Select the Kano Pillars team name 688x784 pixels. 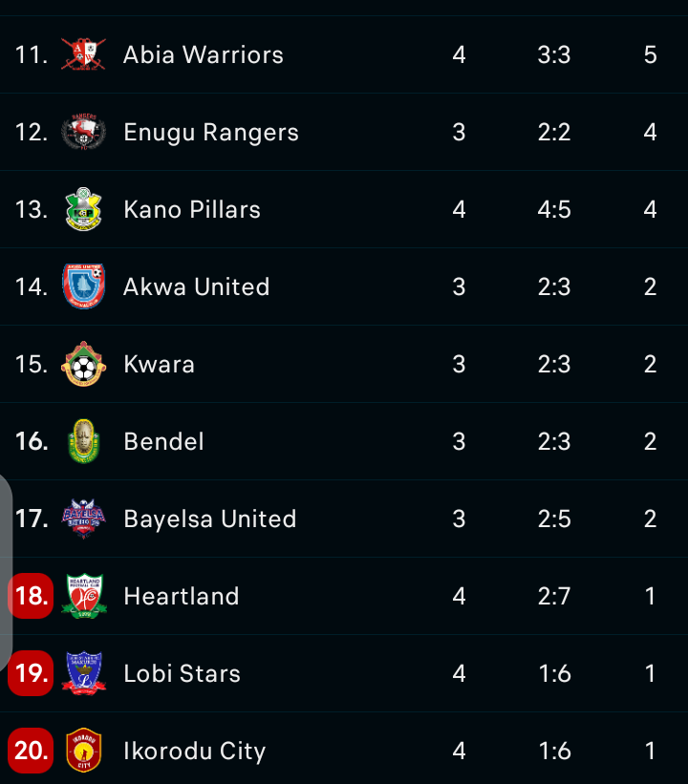click(192, 209)
